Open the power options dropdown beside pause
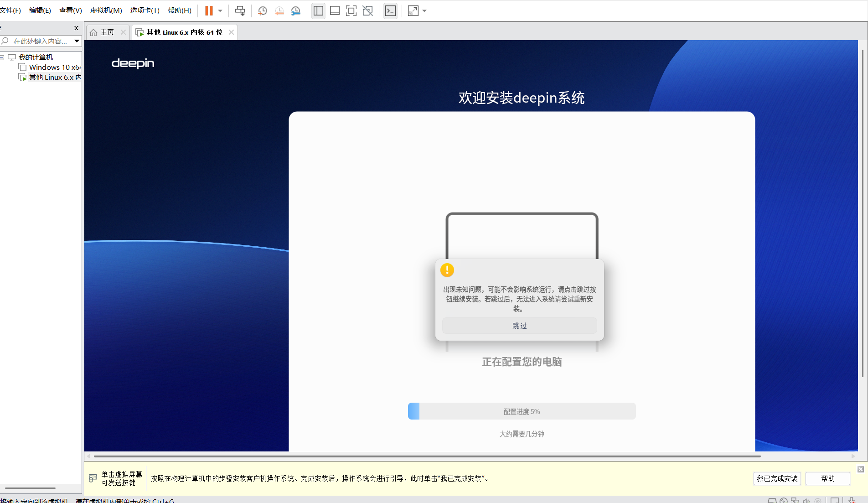Image resolution: width=868 pixels, height=503 pixels. [220, 10]
